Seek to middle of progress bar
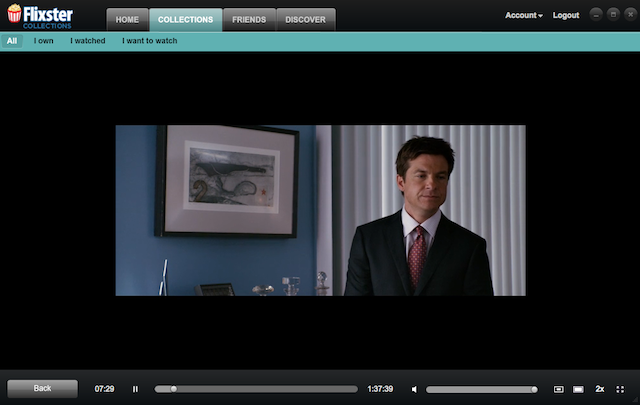 click(x=256, y=389)
